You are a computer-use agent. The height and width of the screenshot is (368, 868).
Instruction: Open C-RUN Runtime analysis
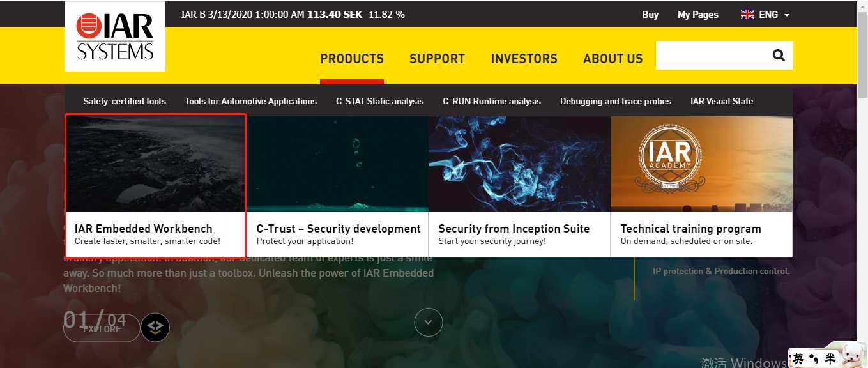tap(492, 101)
